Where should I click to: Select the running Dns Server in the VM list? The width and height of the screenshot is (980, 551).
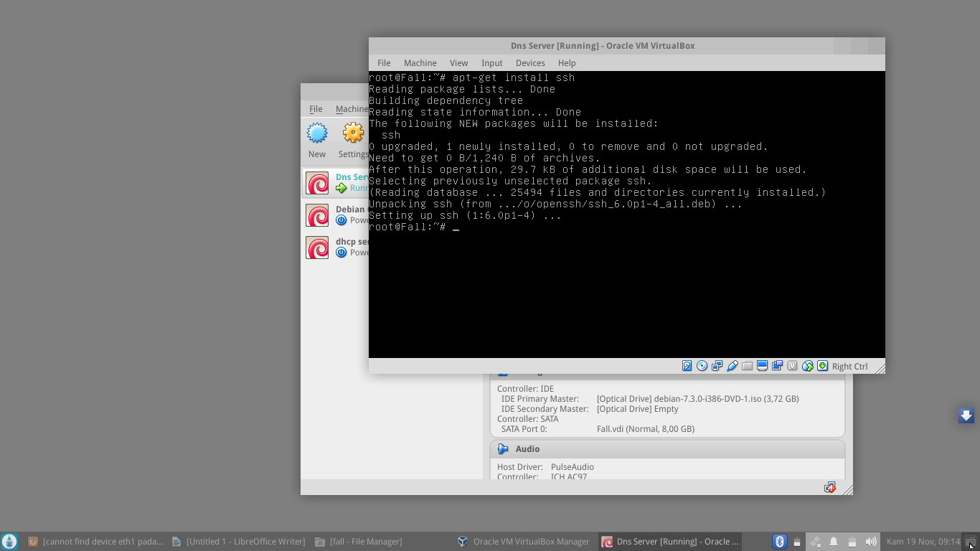point(337,182)
